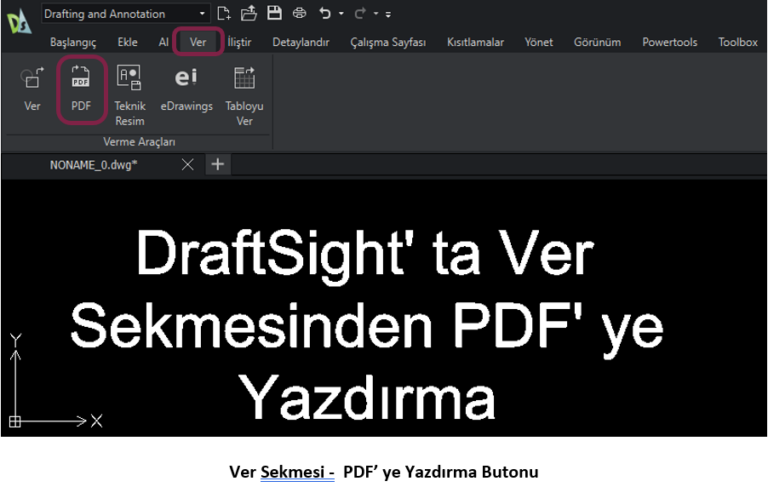Expand the quick access toolbar customize arrow
The image size is (768, 487).
pos(388,15)
